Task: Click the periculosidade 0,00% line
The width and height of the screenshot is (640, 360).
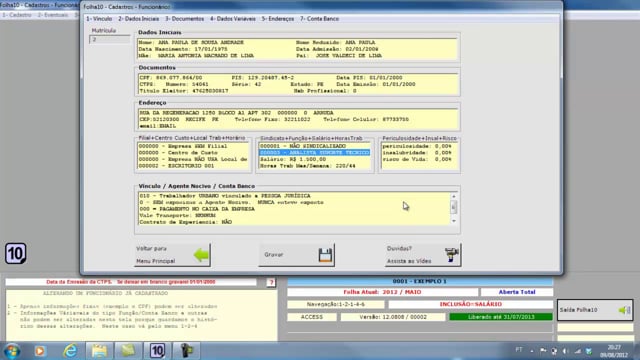Action: (417, 146)
